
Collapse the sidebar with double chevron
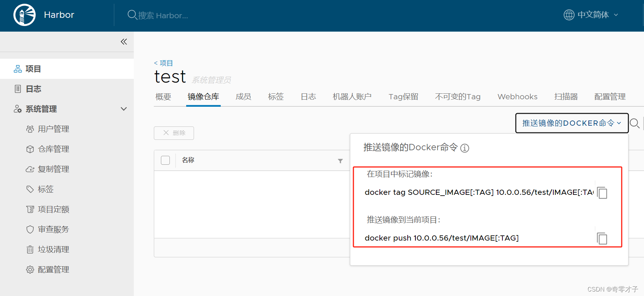click(x=124, y=42)
